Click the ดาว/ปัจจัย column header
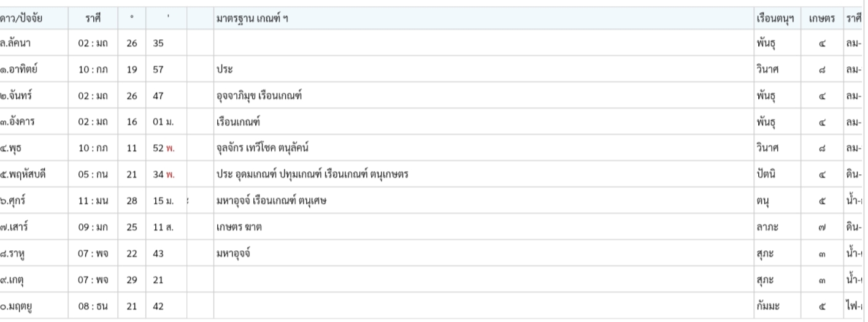This screenshot has width=868, height=322. click(x=23, y=18)
